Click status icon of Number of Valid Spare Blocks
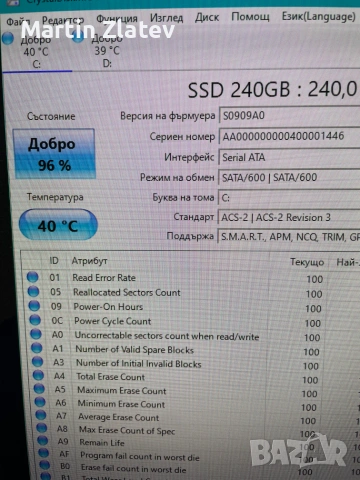This screenshot has width=360, height=480. [37, 348]
